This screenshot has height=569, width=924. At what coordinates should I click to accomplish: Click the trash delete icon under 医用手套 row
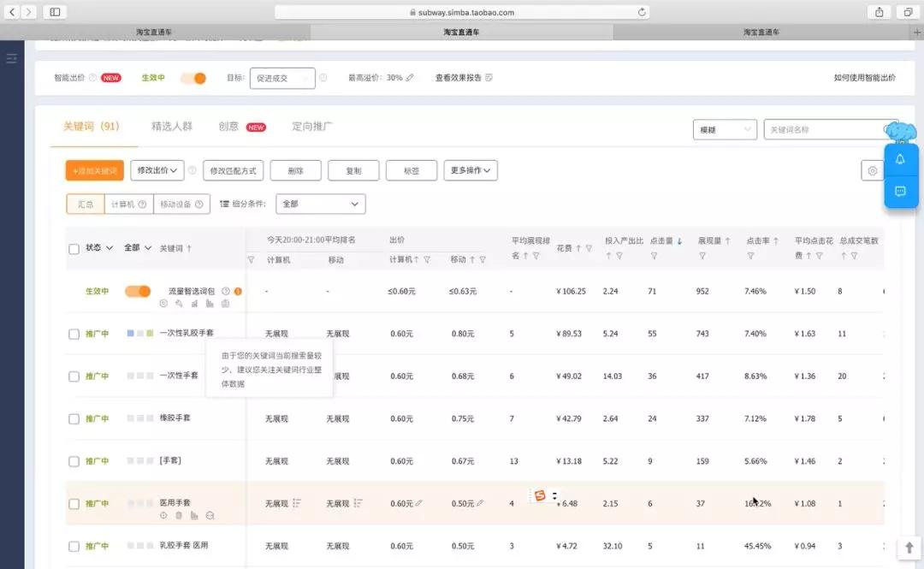pyautogui.click(x=179, y=515)
